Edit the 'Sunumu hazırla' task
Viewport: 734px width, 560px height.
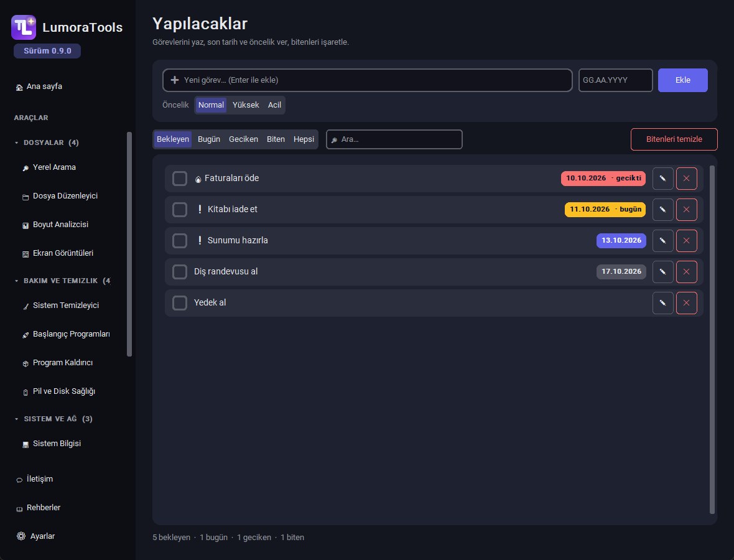[662, 241]
